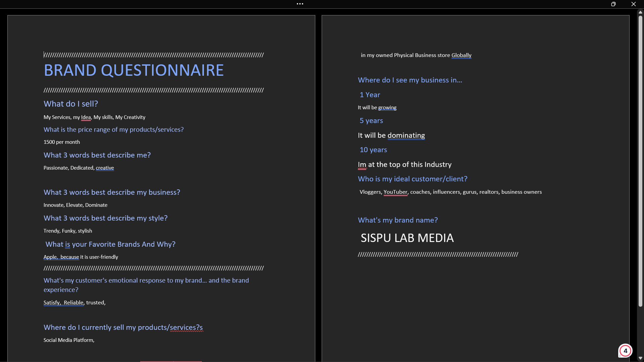This screenshot has height=362, width=644.
Task: Click the price range question heading
Action: click(x=113, y=130)
